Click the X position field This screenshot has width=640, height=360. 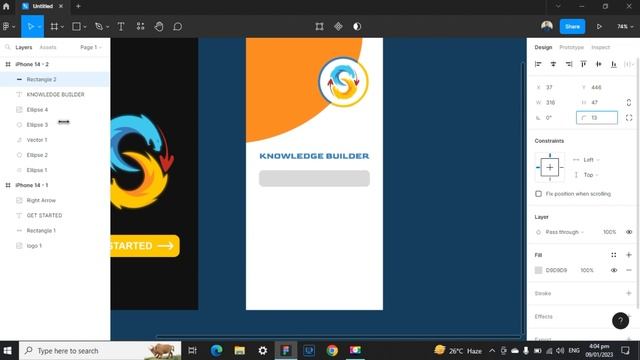click(x=555, y=87)
